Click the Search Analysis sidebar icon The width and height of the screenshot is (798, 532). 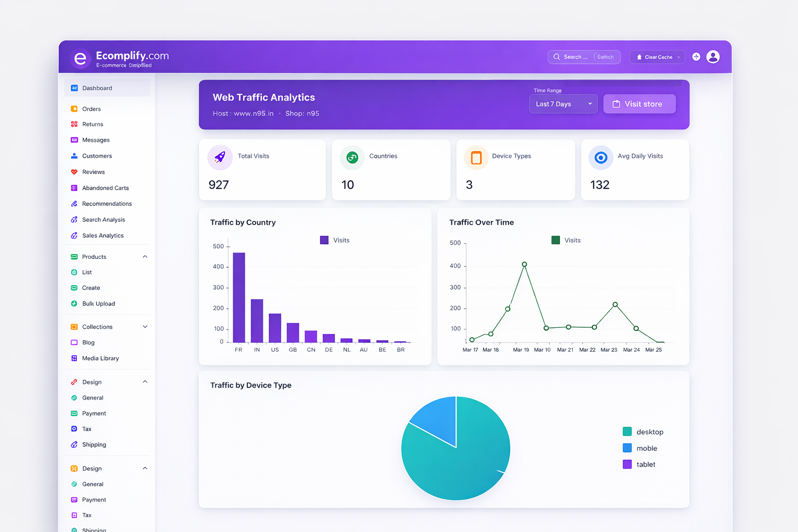click(x=74, y=219)
